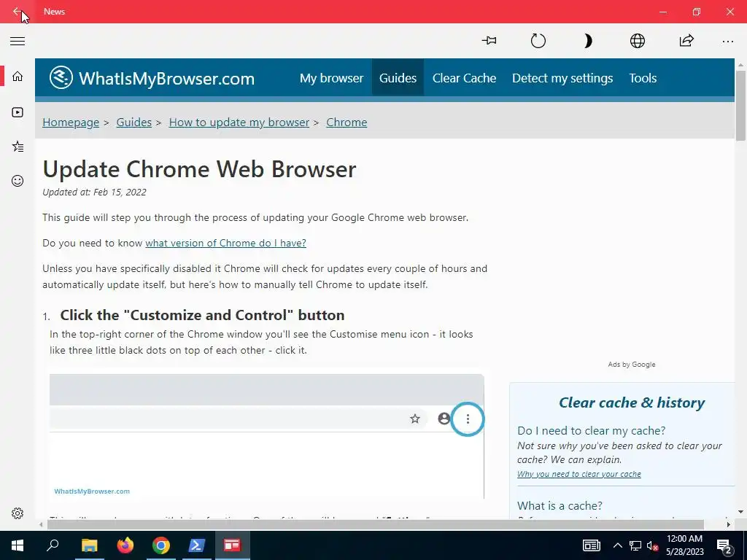
Task: Go back using the News back arrow
Action: point(18,12)
